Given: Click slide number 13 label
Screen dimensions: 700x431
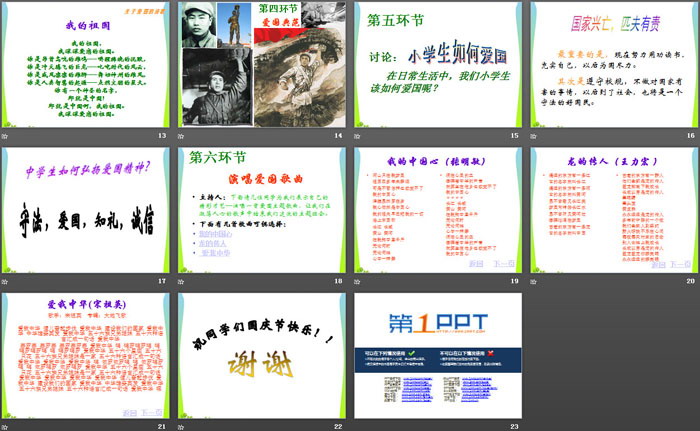Looking at the screenshot, I should [x=162, y=135].
